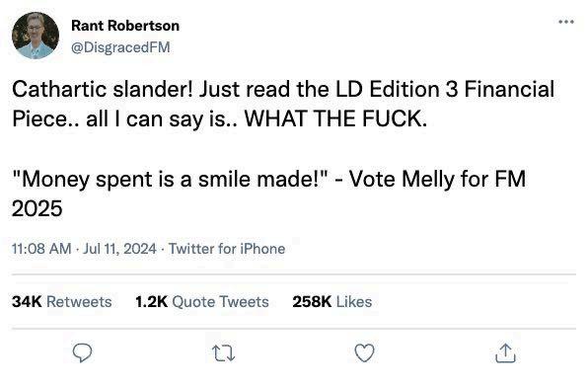Open the 11:08 AM timestamp link
The height and width of the screenshot is (389, 588).
tap(41, 249)
